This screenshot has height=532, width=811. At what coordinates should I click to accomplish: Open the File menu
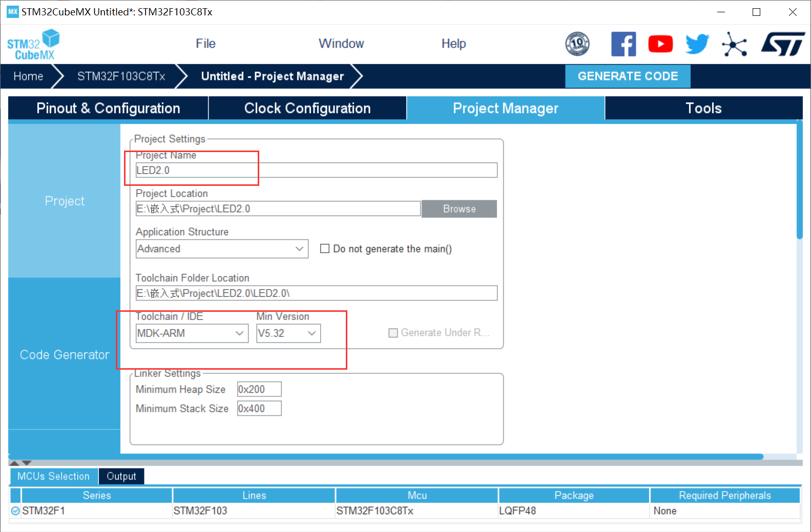[x=205, y=44]
